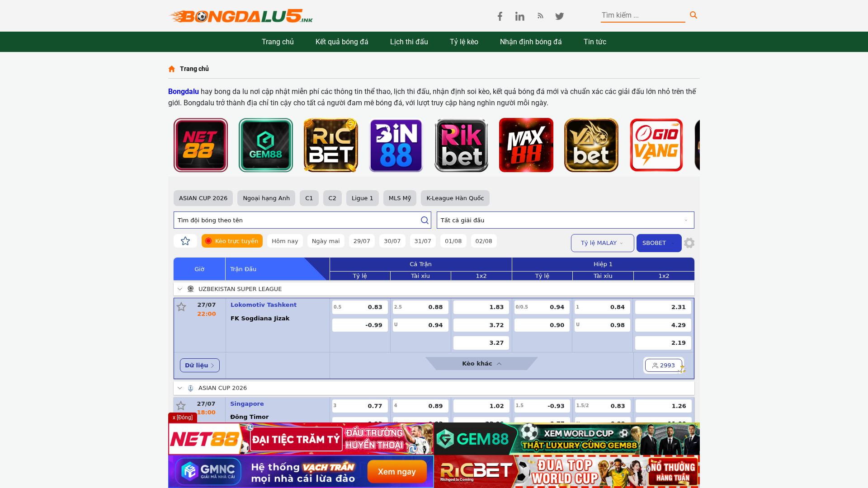The height and width of the screenshot is (488, 868).
Task: Click Xem ngay on GMNC banner
Action: coord(397,472)
